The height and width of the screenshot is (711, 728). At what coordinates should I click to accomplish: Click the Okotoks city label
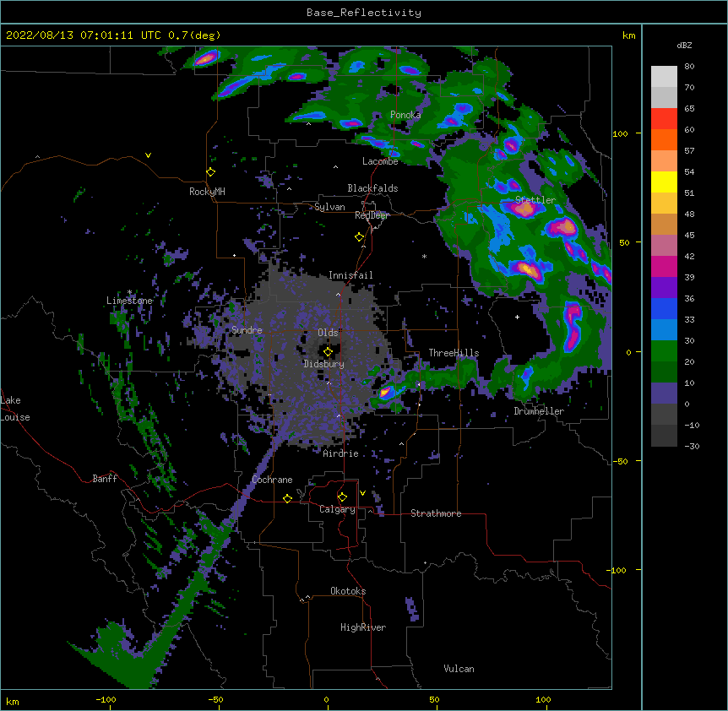pos(348,591)
